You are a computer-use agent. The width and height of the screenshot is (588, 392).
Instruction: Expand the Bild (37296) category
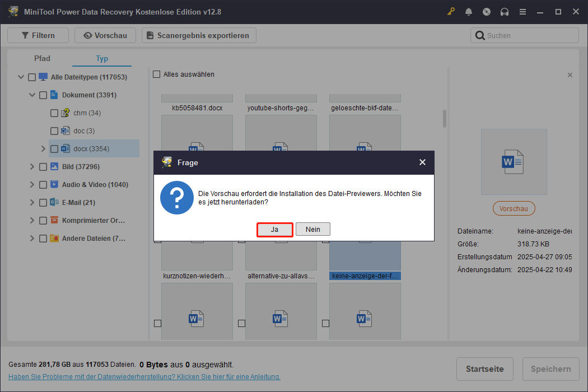(32, 166)
